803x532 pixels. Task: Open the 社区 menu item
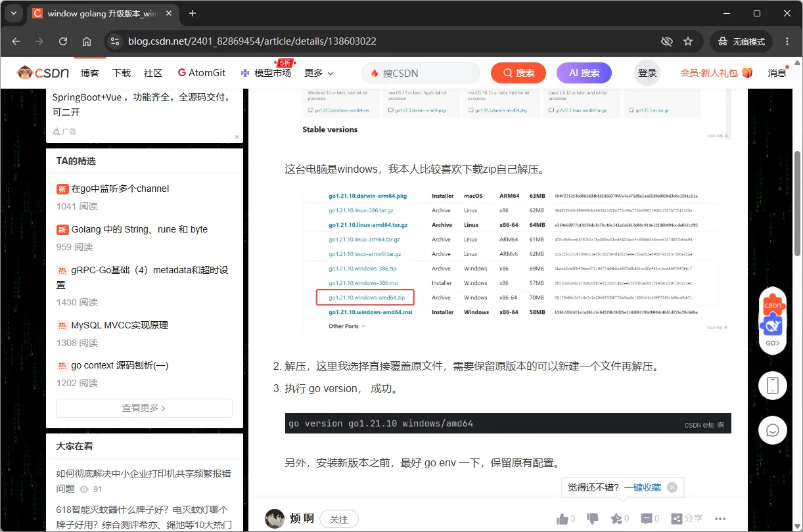[x=153, y=73]
